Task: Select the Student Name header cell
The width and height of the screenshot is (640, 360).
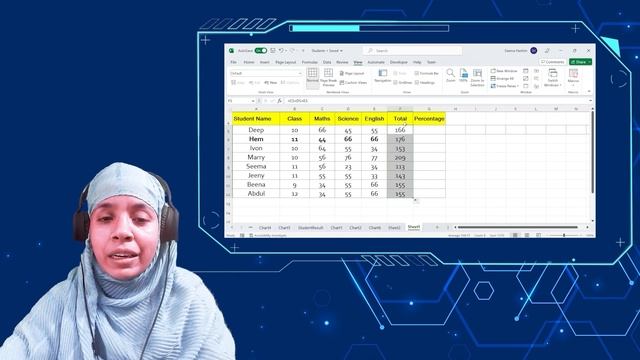Action: (x=256, y=119)
